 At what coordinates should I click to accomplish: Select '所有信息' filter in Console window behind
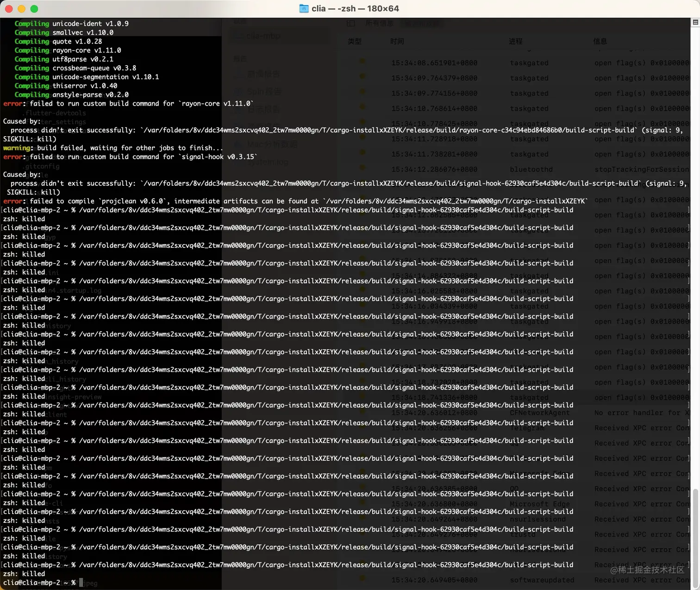379,23
